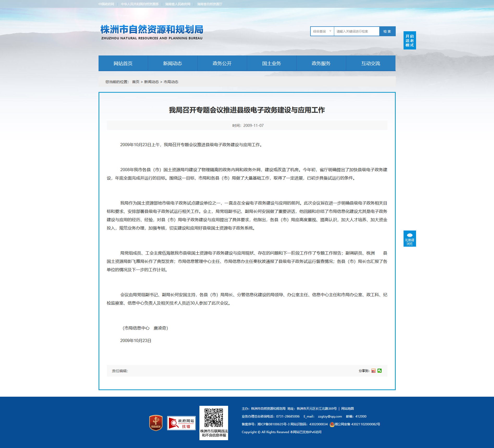
Task: Click the QR code for illegal info reporting
Action: pyautogui.click(x=214, y=418)
